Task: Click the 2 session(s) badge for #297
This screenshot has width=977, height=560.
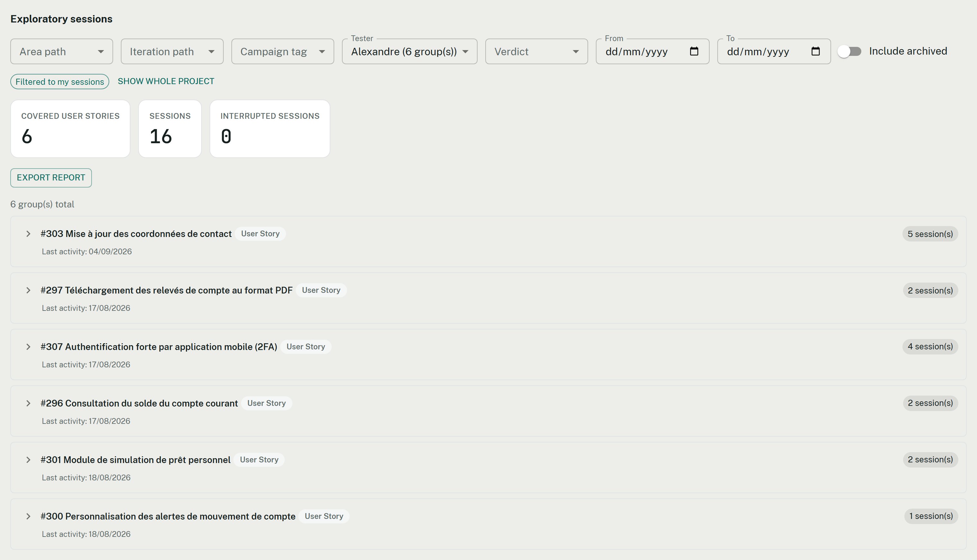Action: coord(930,290)
